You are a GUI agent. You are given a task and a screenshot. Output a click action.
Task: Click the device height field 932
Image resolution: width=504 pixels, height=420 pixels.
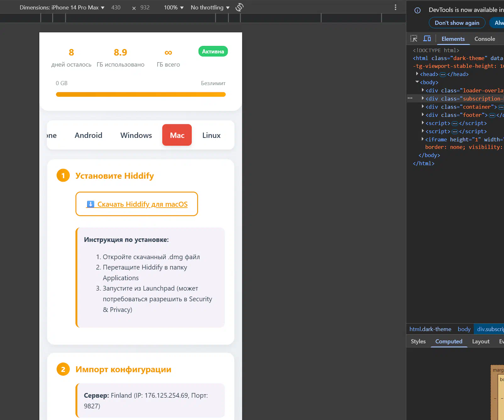(x=145, y=7)
